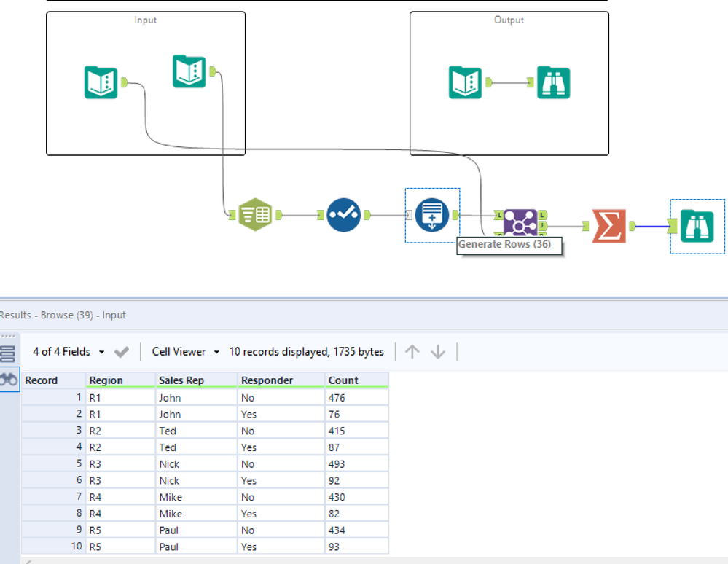
Task: Click the Summarize tool output anchor
Action: (x=631, y=226)
